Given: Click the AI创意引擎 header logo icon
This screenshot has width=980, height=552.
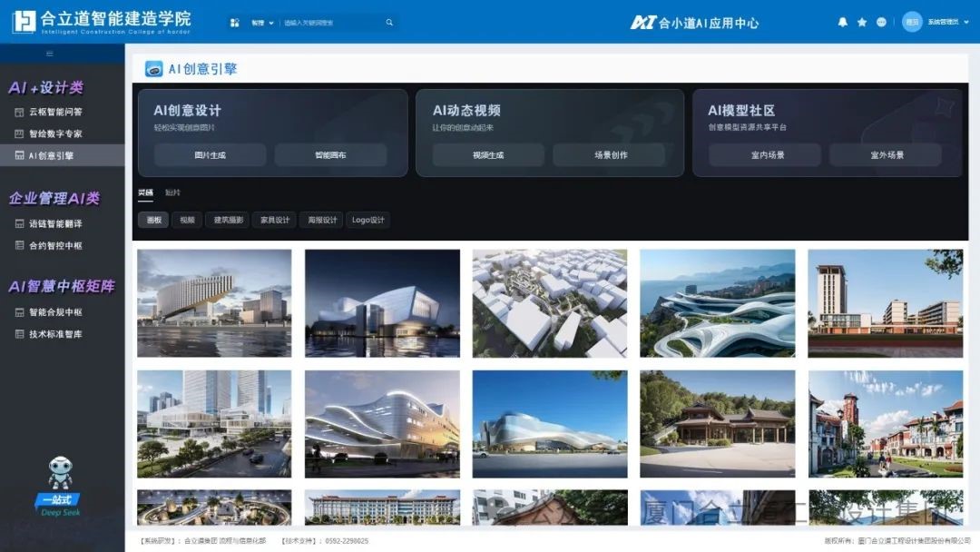Looking at the screenshot, I should [154, 69].
